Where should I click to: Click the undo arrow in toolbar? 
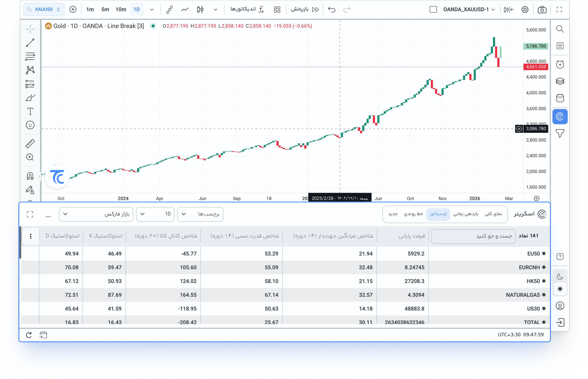[x=332, y=10]
